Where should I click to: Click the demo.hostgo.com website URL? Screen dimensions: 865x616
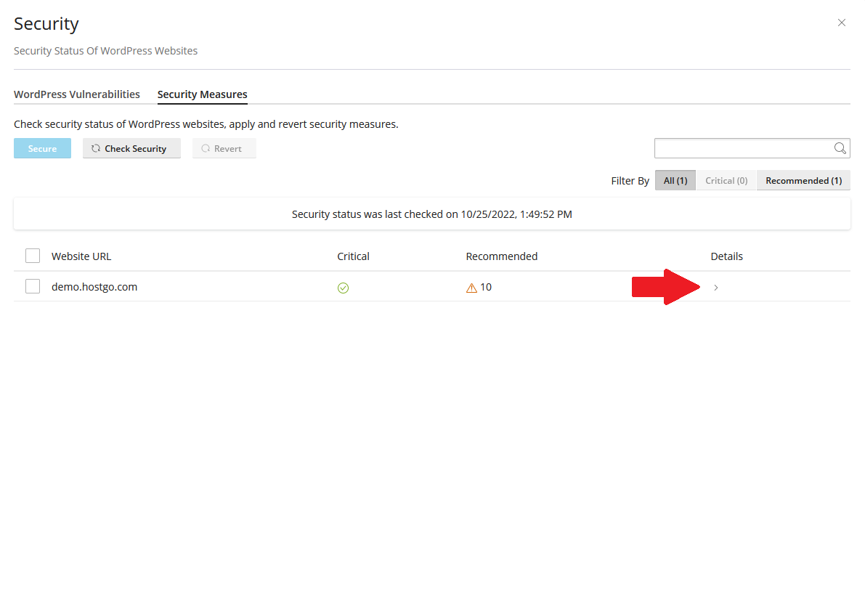click(94, 287)
